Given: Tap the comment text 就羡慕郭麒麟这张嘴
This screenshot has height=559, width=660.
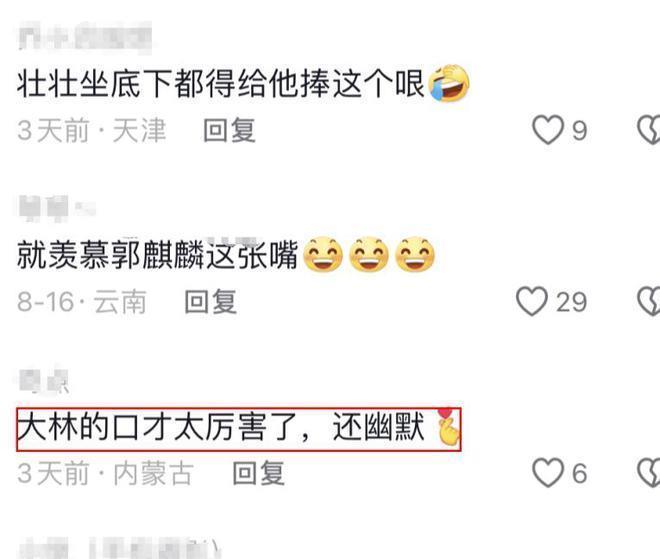Looking at the screenshot, I should pos(158,255).
